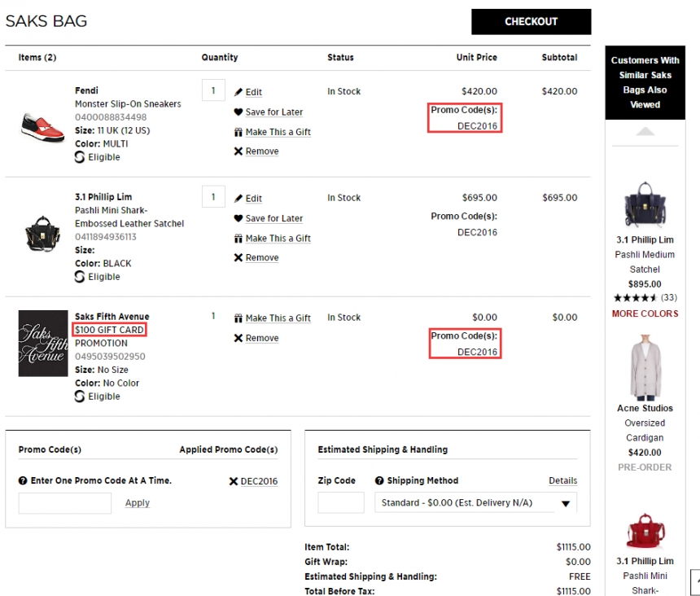Click the gift icon in gift card row
Screen dimensions: 700x596
tap(238, 318)
